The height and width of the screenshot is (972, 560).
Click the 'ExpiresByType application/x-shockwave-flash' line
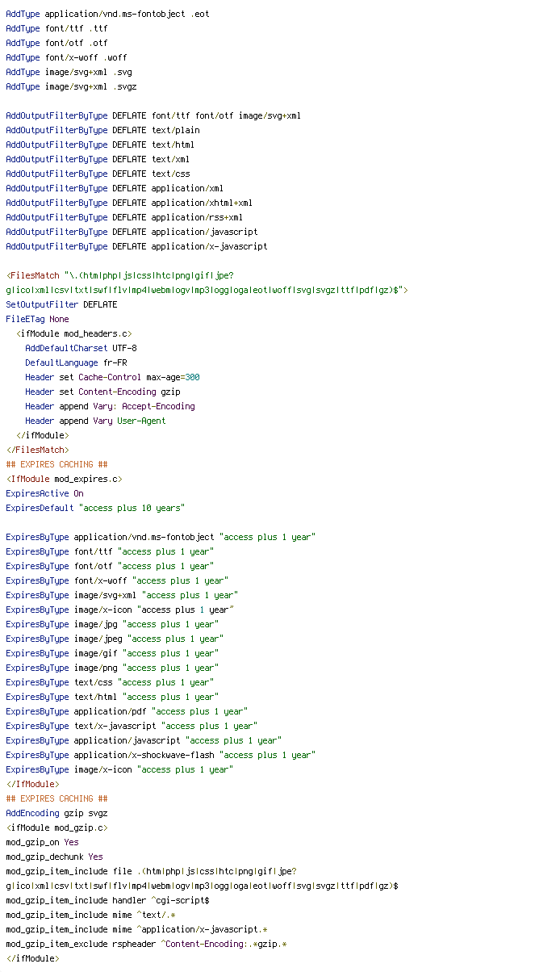coord(161,755)
